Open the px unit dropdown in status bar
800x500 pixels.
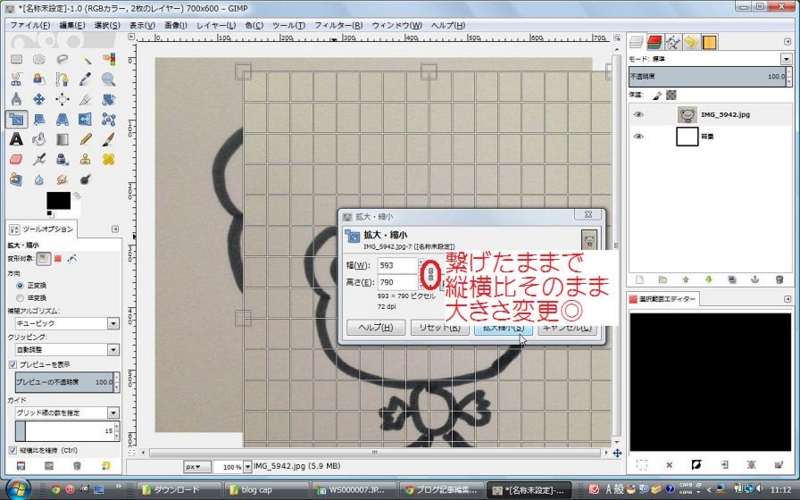tap(198, 466)
